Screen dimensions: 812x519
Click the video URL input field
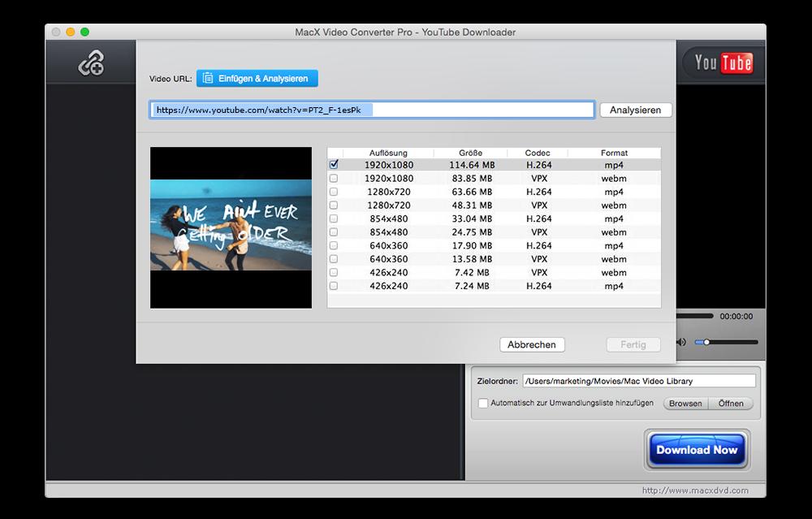point(372,110)
